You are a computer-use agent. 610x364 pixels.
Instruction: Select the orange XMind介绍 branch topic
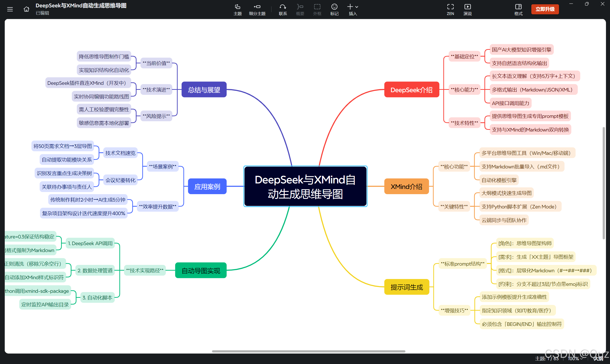pyautogui.click(x=406, y=187)
